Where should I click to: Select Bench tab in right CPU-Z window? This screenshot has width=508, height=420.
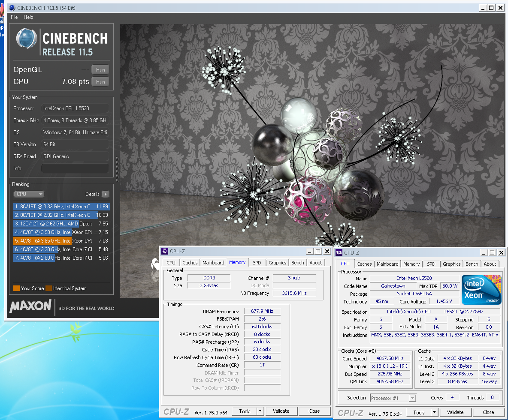coord(472,264)
